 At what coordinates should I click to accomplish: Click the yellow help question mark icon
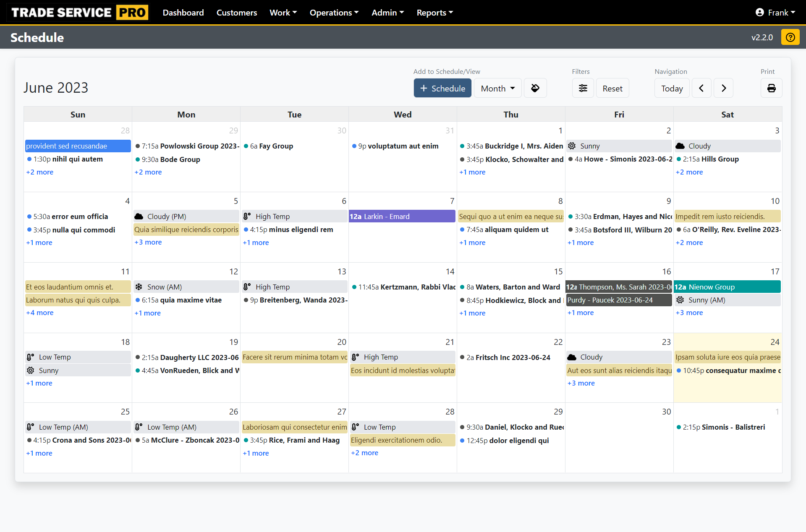click(790, 37)
